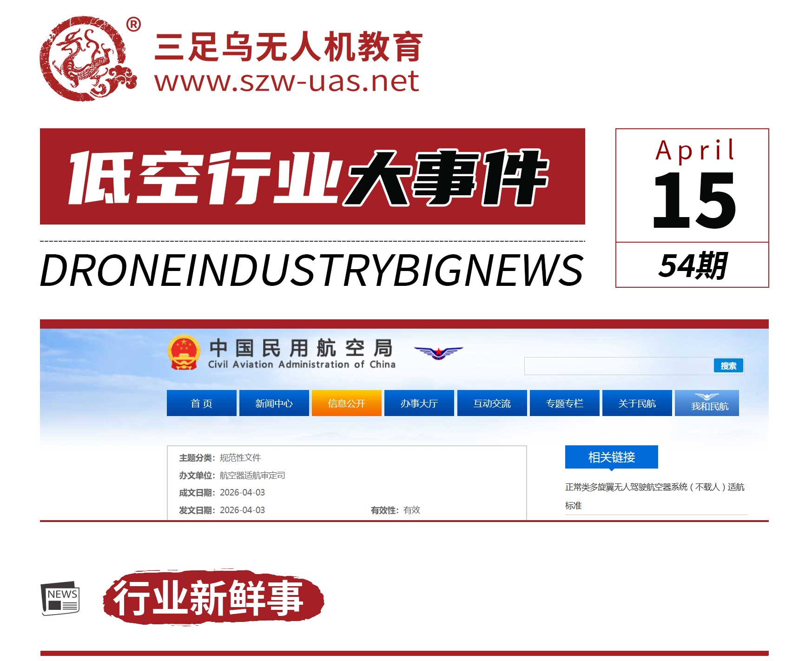Image resolution: width=812 pixels, height=661 pixels.
Task: Click the NEWS newspaper icon
Action: [60, 598]
